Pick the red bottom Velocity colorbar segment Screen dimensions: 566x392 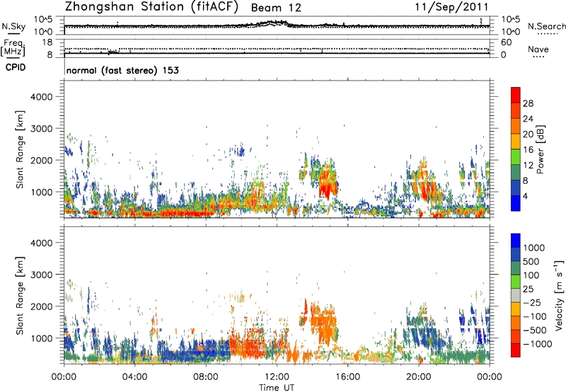[516, 350]
